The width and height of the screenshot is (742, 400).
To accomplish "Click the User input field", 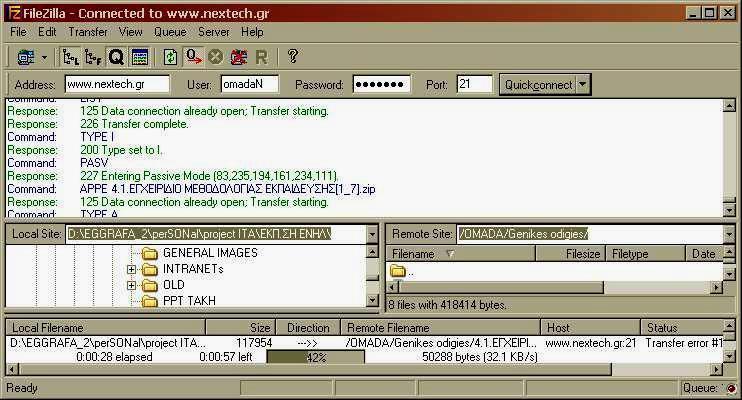I will coord(249,84).
